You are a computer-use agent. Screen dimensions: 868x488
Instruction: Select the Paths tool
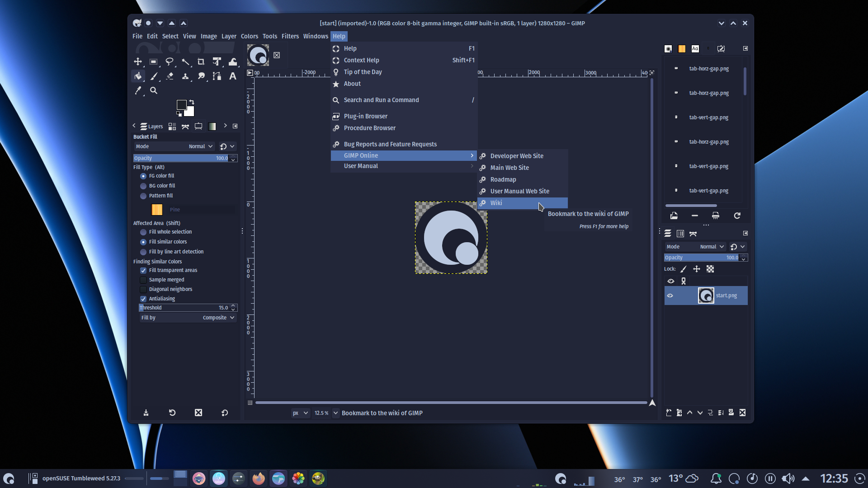217,76
